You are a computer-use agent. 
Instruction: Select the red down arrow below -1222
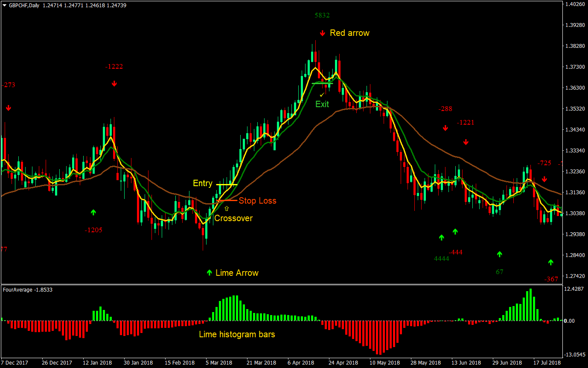[114, 84]
